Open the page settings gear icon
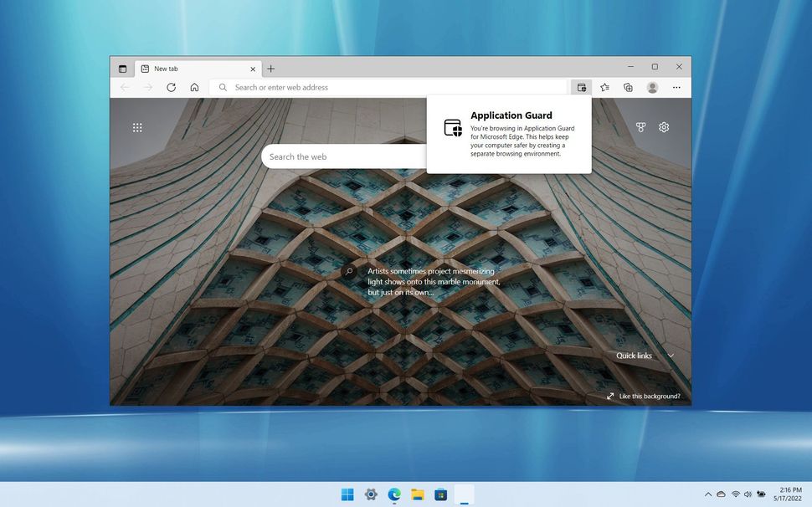Screen dimensions: 812x507 coord(664,127)
